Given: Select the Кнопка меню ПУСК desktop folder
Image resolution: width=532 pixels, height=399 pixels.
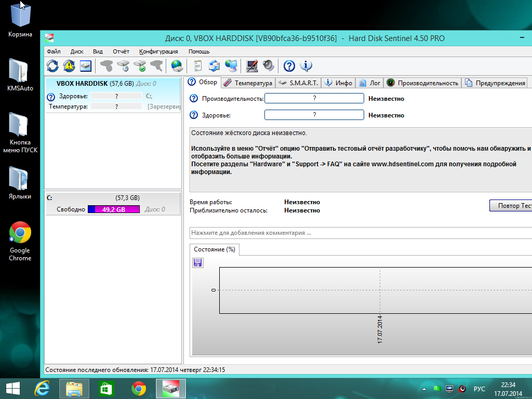Looking at the screenshot, I should (20, 132).
